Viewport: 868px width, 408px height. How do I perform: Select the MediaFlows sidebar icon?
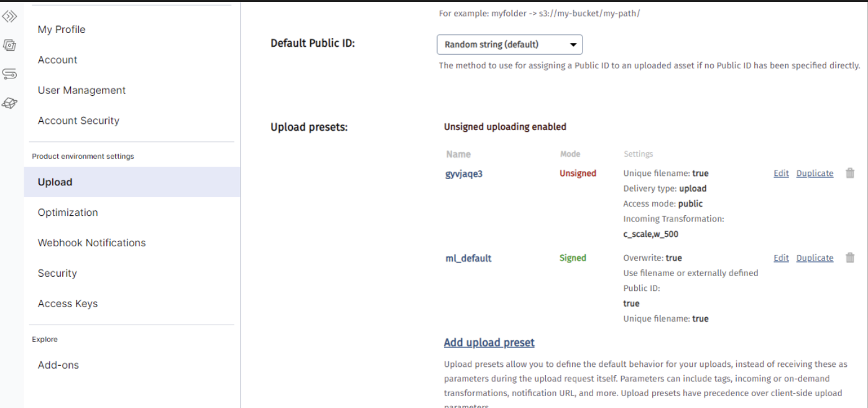coord(9,74)
